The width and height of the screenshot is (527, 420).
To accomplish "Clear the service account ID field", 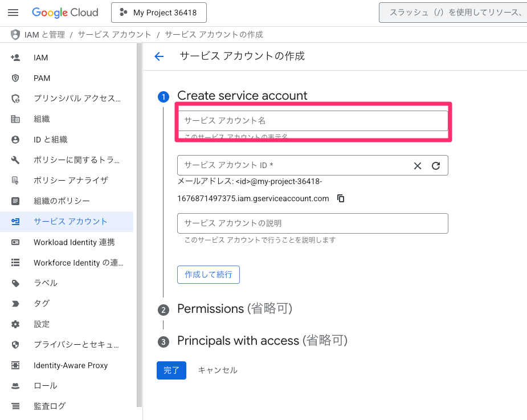I will pyautogui.click(x=418, y=165).
